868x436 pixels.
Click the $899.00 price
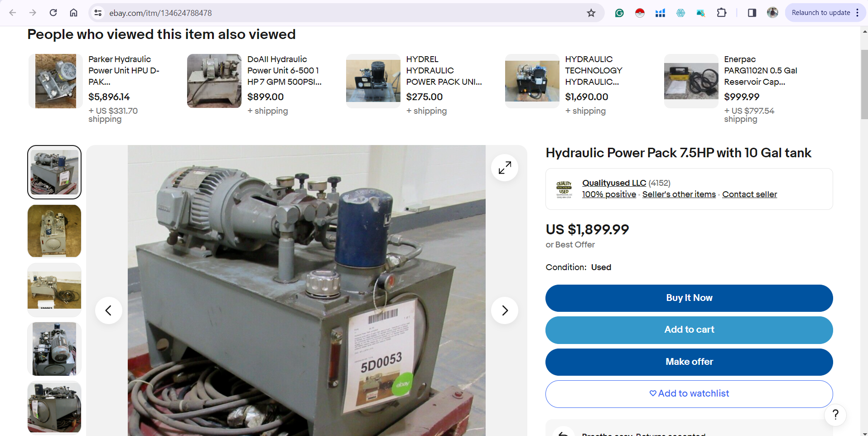265,97
